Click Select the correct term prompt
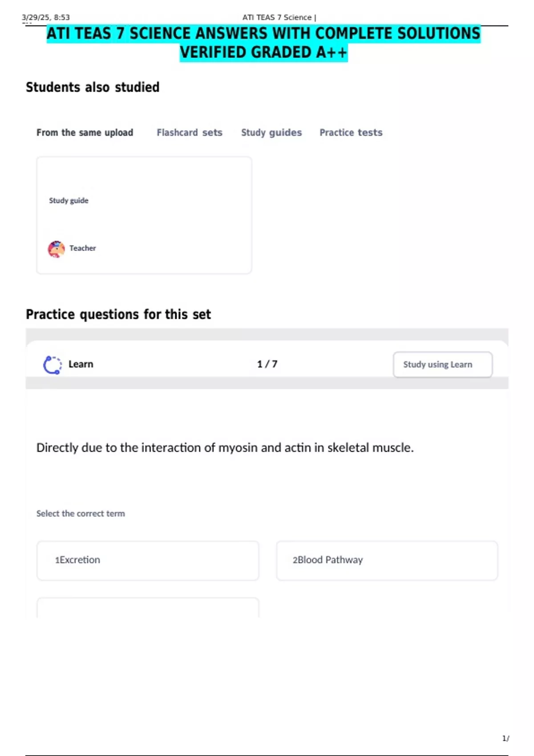 81,514
